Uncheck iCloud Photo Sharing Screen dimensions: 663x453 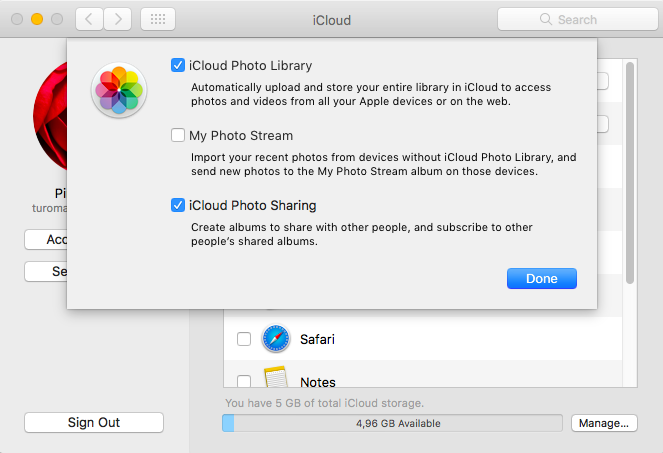click(178, 205)
